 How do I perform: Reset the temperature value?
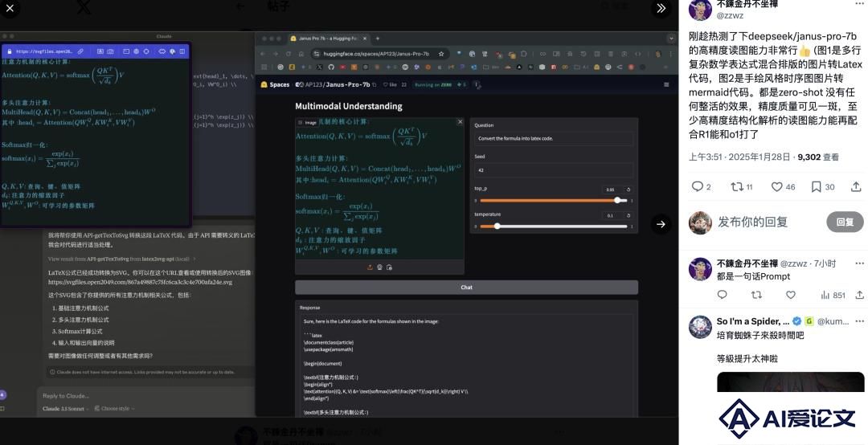628,215
